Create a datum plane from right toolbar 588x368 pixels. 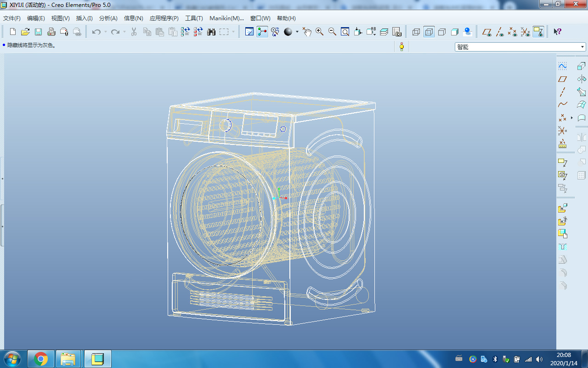tap(562, 79)
